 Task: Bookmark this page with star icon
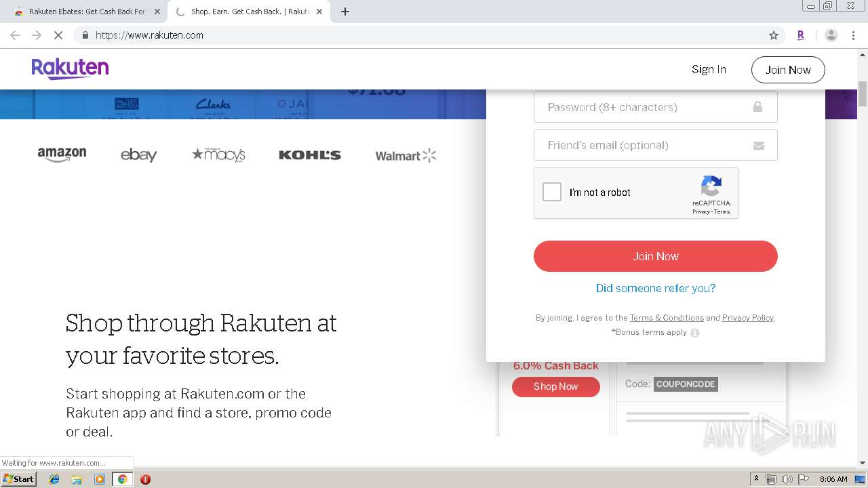pos(774,35)
